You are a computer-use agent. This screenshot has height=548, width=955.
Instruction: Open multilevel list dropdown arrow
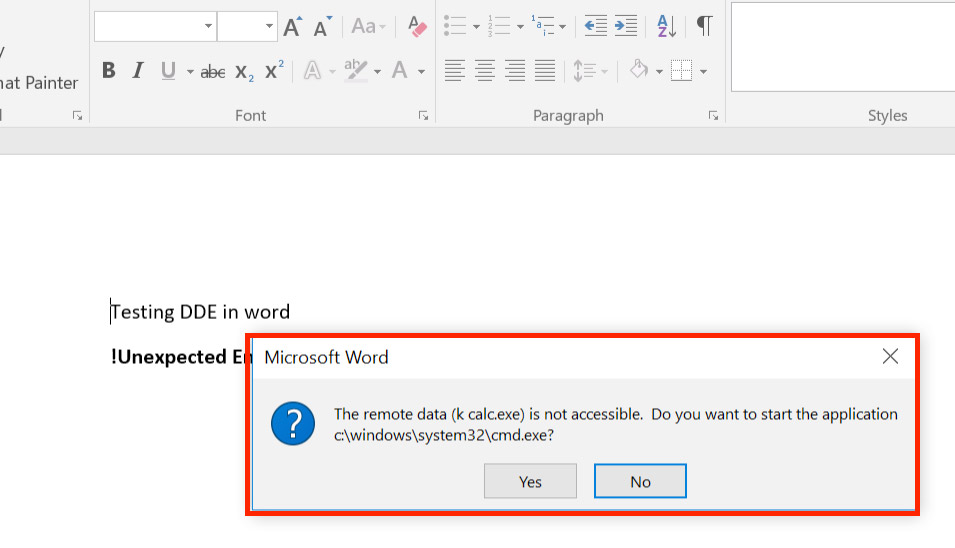tap(562, 27)
